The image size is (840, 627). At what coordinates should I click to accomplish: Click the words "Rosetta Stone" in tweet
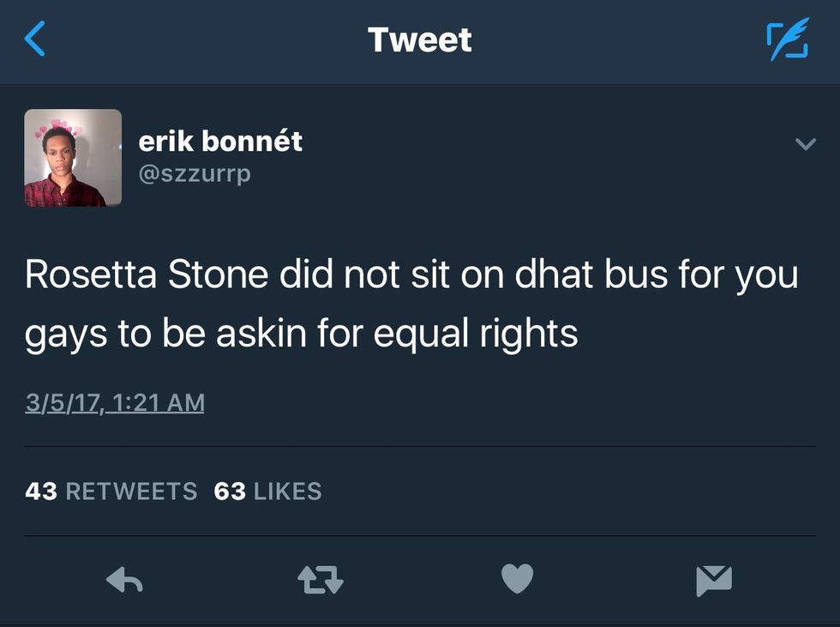[x=137, y=274]
